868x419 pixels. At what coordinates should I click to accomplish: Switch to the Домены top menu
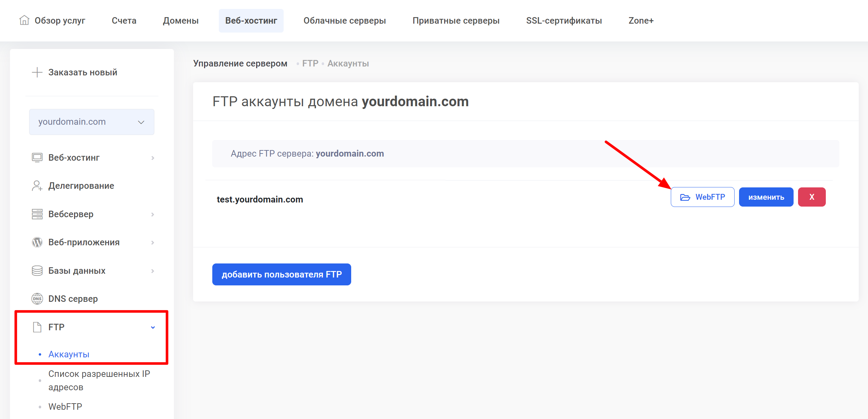pos(181,21)
